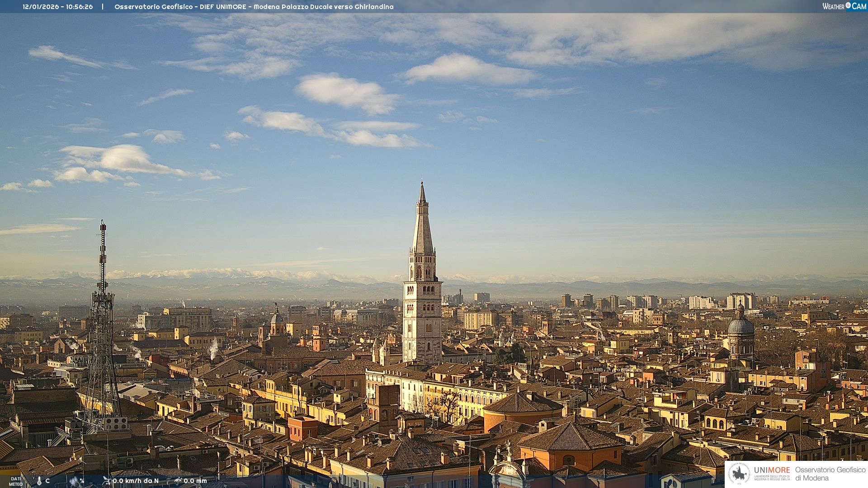The height and width of the screenshot is (488, 868).
Task: Click the UNIMORE horseman seal emblem
Action: coord(739,474)
